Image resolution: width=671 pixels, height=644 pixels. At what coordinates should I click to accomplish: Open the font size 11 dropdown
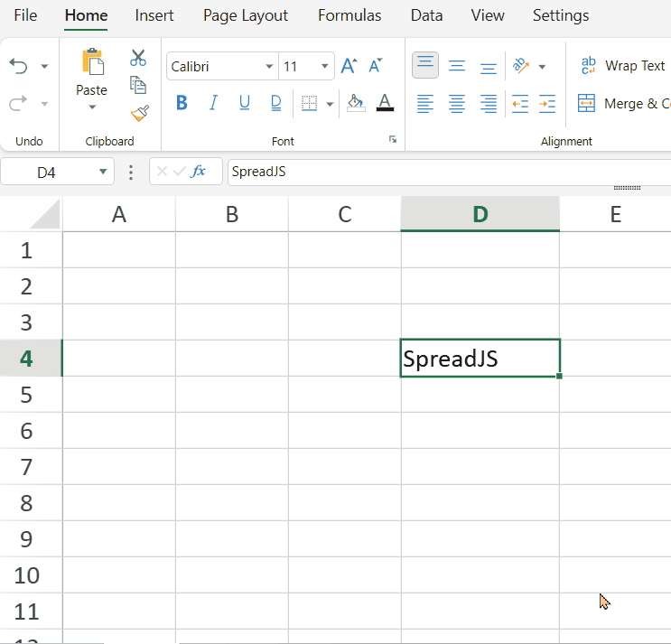325,66
